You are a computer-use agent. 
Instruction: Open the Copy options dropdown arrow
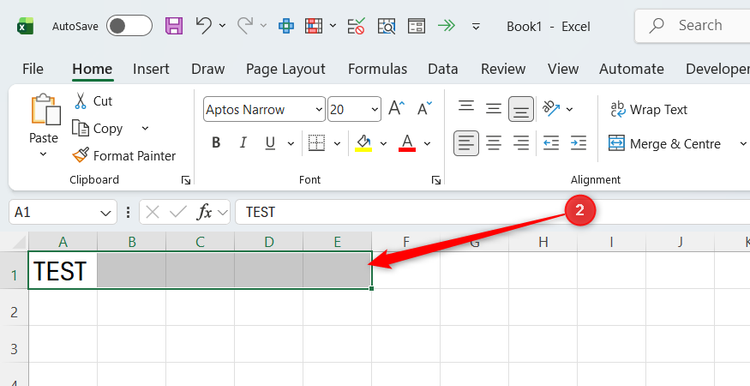coord(145,128)
